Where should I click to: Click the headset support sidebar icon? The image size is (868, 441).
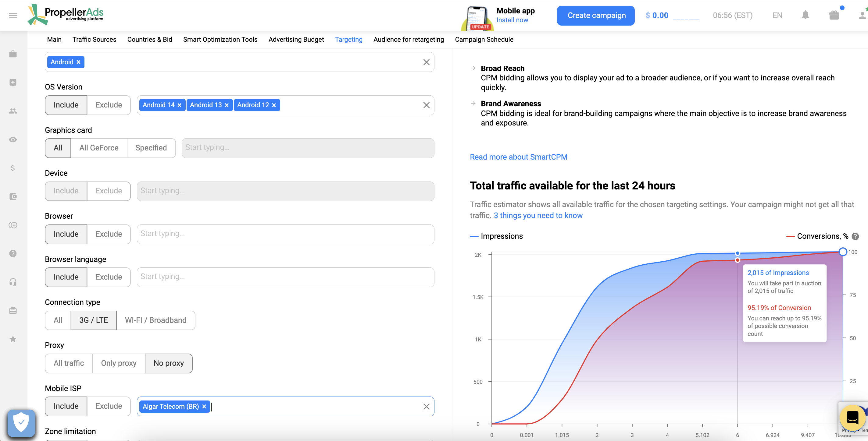point(13,282)
